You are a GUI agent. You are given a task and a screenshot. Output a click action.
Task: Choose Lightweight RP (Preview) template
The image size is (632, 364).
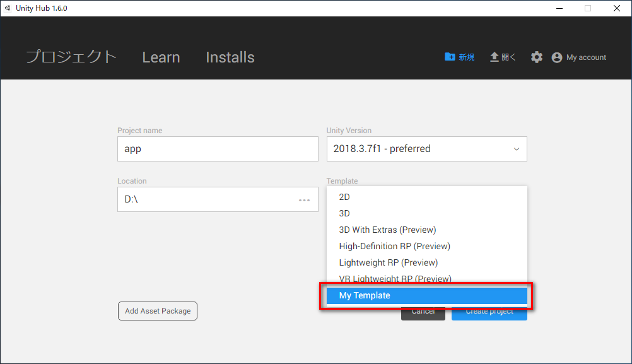427,263
